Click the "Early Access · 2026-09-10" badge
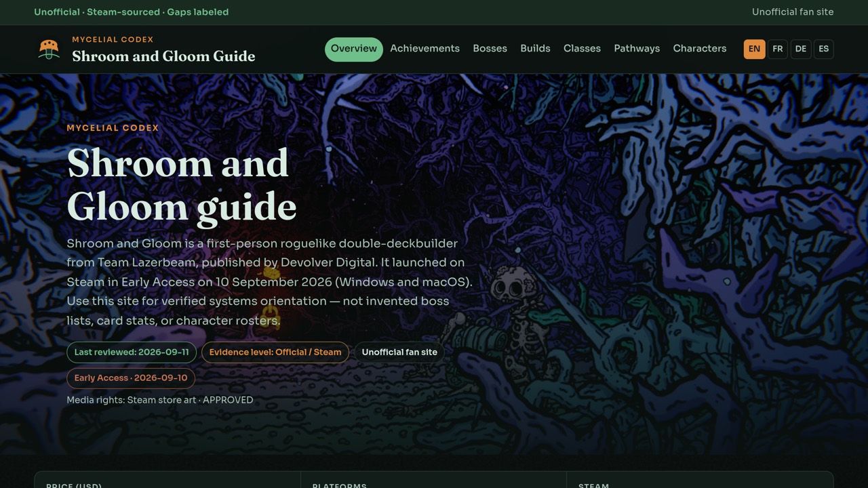Screen dimensions: 868x488 click(x=131, y=378)
